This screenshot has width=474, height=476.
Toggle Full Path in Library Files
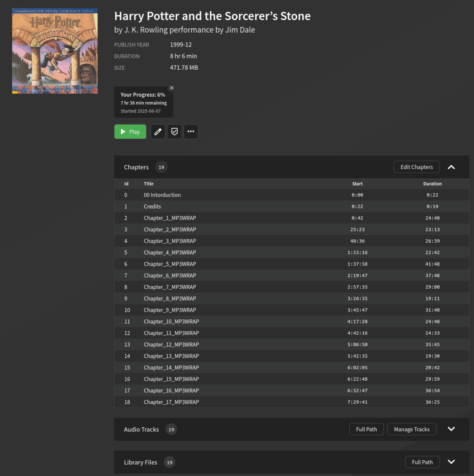422,462
